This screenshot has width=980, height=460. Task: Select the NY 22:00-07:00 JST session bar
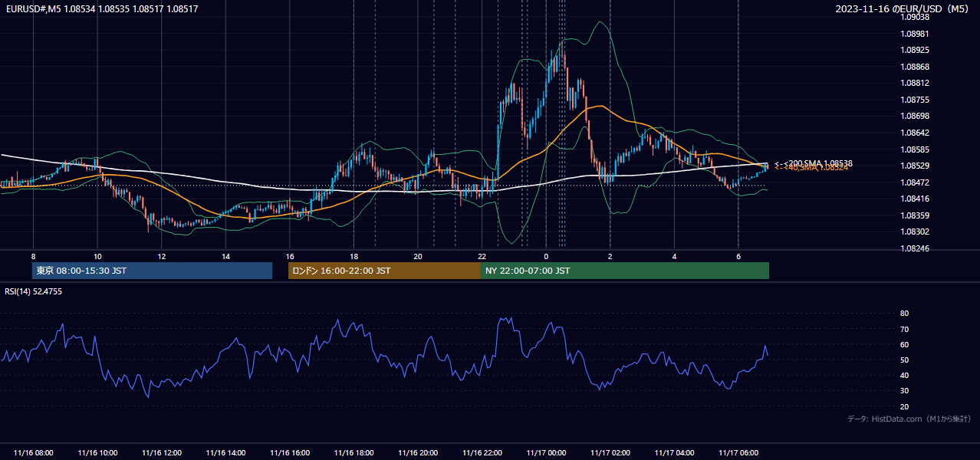pyautogui.click(x=625, y=271)
